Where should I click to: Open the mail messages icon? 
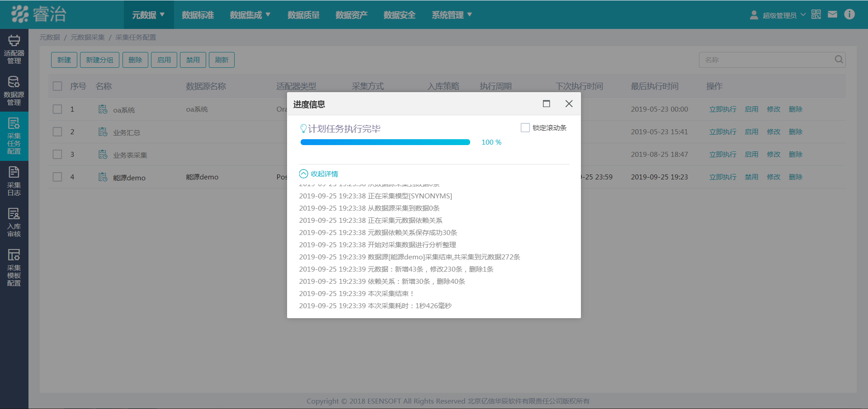pyautogui.click(x=832, y=14)
